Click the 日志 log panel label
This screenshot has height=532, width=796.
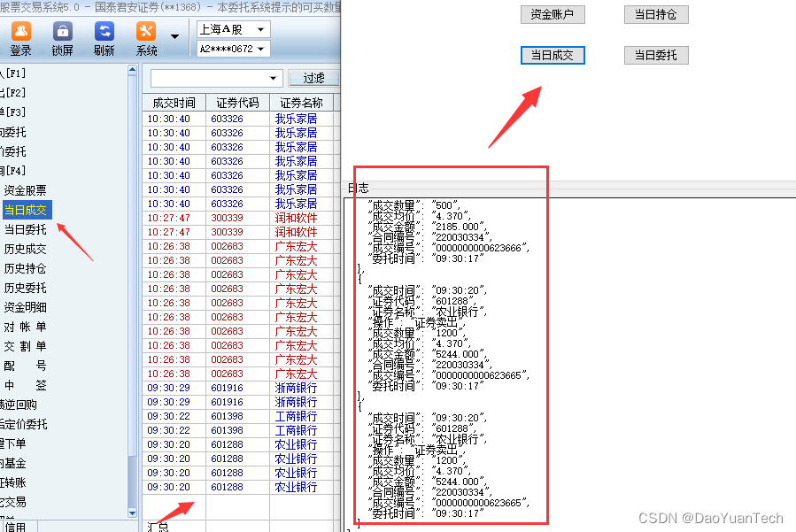pos(359,188)
